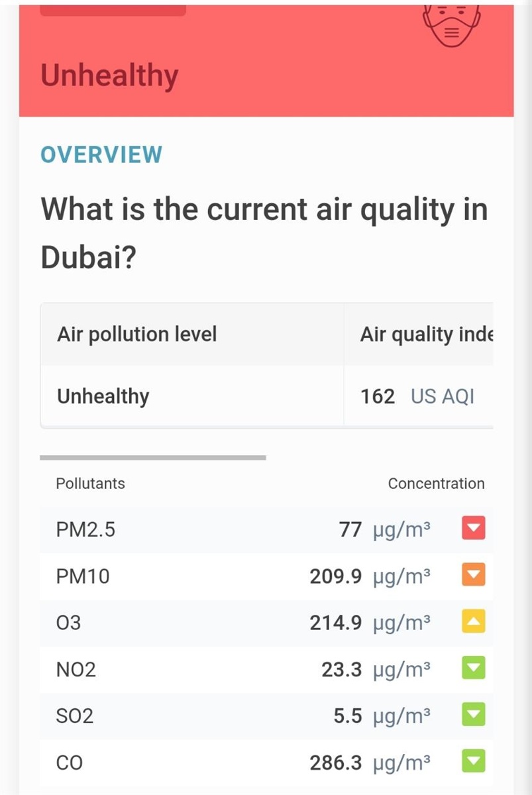Select the OVERVIEW section heading
Viewport: 532px width, 795px height.
[101, 154]
